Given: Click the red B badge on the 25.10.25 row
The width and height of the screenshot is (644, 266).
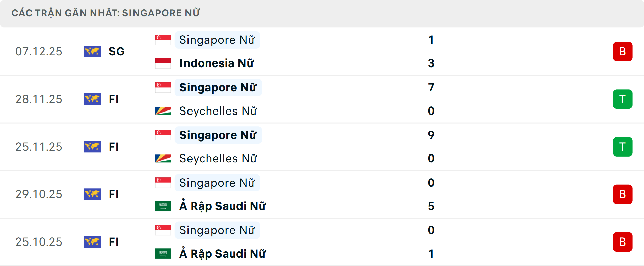Looking at the screenshot, I should click(x=623, y=242).
